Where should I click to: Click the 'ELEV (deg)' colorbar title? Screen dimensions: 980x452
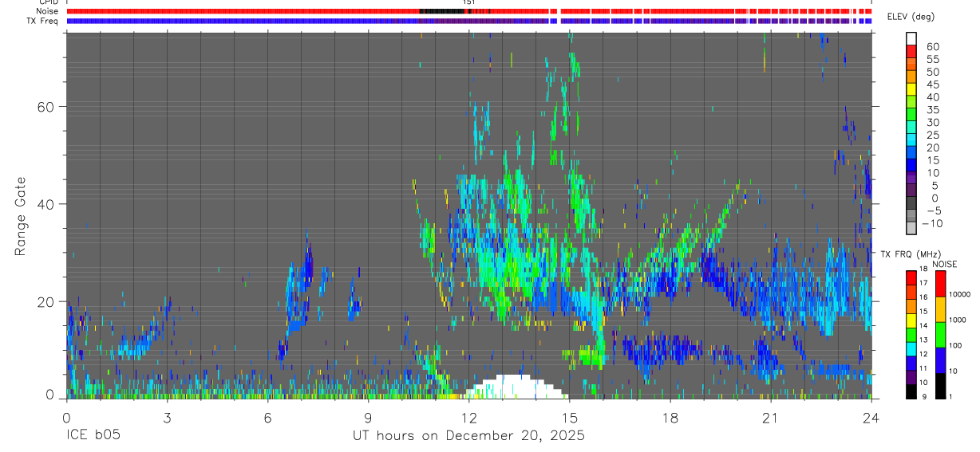click(x=911, y=18)
